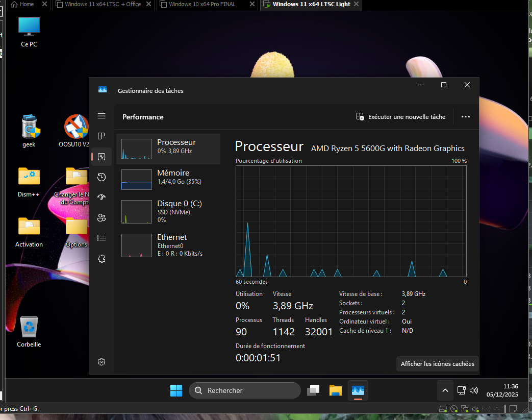Select the Disque 0 (C:) performance entry
This screenshot has width=532, height=420.
tap(168, 212)
